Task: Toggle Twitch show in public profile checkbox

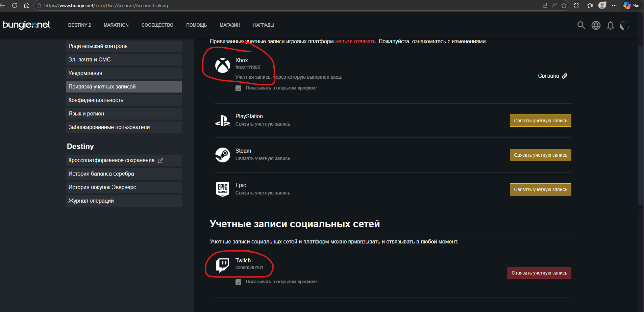Action: tap(239, 282)
